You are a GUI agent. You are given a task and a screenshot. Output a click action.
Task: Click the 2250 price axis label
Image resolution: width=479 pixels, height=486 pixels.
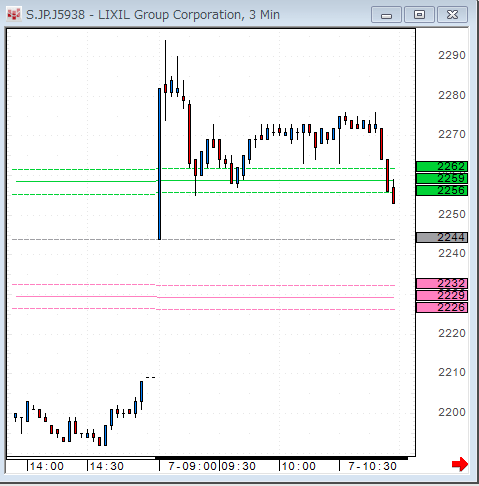click(x=452, y=214)
